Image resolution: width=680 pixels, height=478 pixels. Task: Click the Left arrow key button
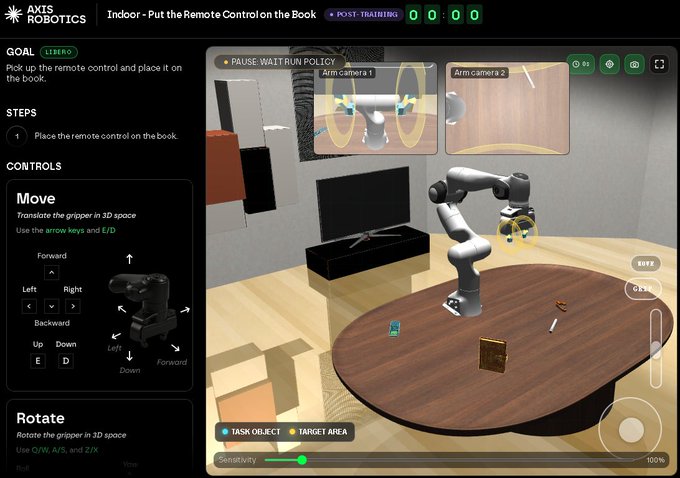tap(29, 306)
